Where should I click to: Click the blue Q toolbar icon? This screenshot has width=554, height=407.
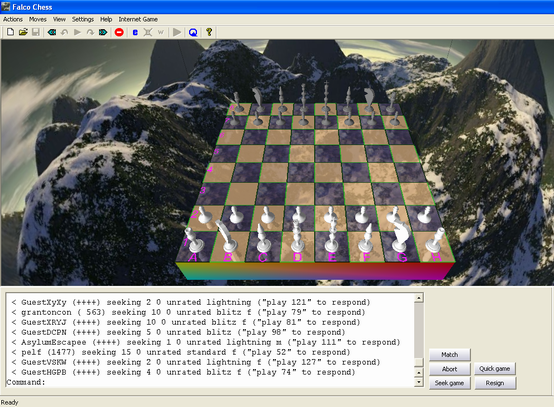click(193, 33)
